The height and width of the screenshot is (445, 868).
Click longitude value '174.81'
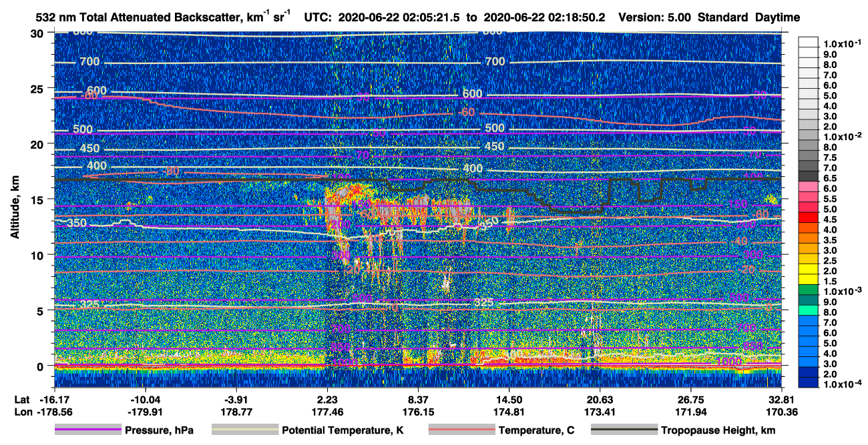pyautogui.click(x=509, y=411)
